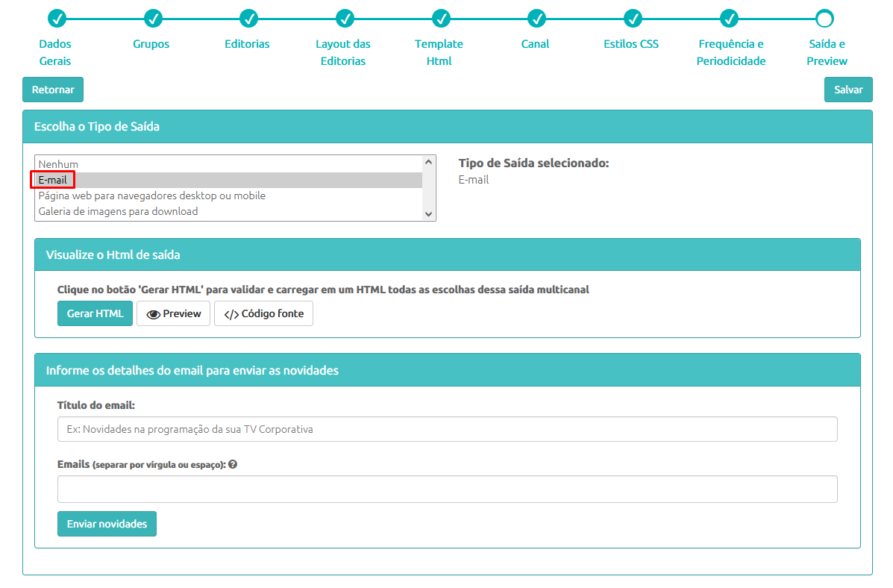Open the Estilos CSS step label
The width and height of the screenshot is (893, 588).
pyautogui.click(x=631, y=44)
